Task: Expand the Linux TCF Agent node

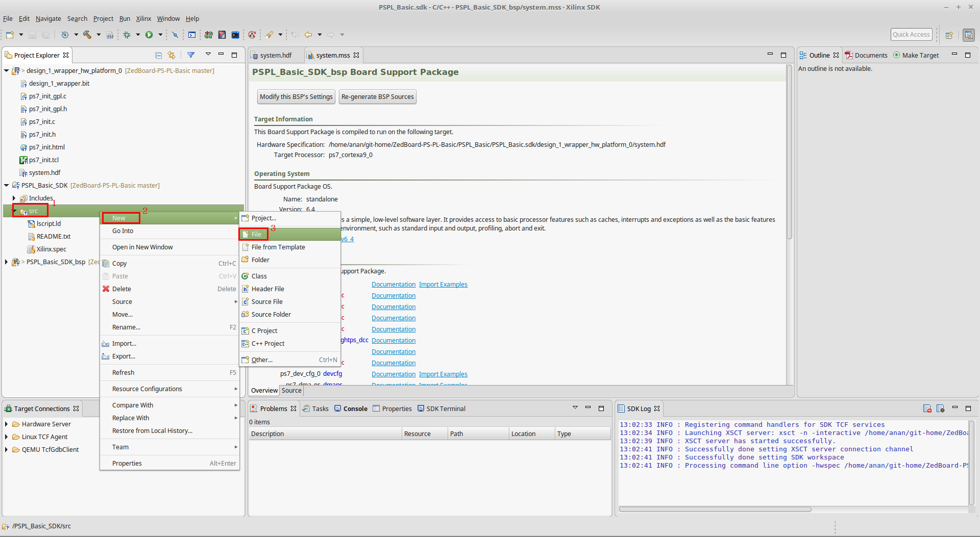Action: 6,437
